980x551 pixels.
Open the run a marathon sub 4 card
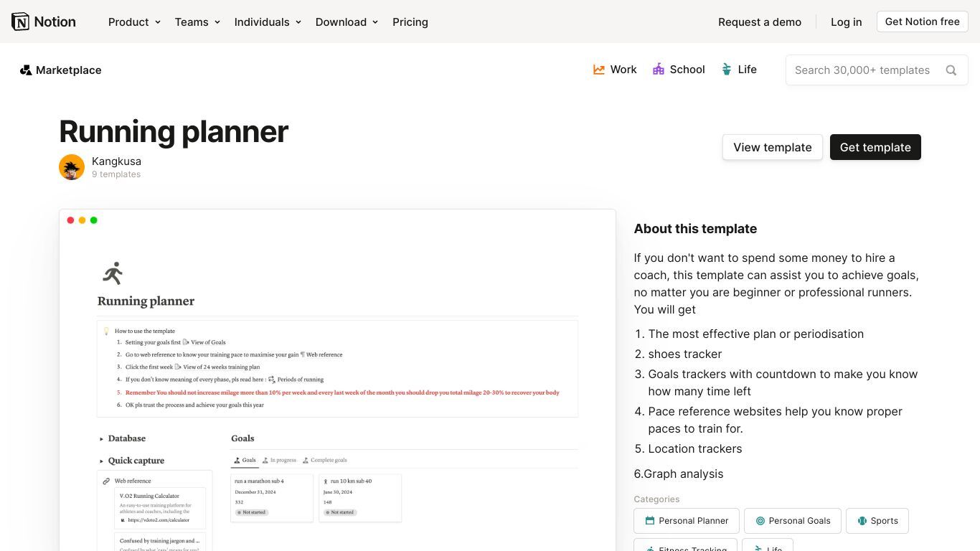[x=272, y=498]
